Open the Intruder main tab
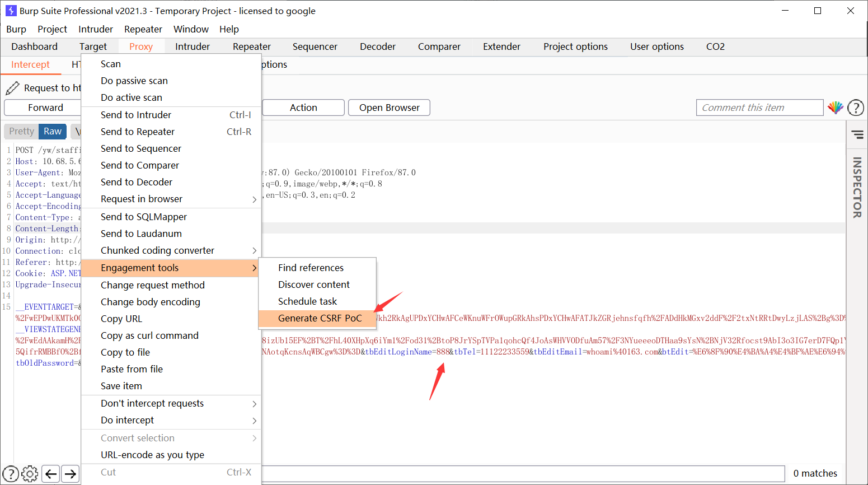The image size is (868, 485). pyautogui.click(x=193, y=46)
